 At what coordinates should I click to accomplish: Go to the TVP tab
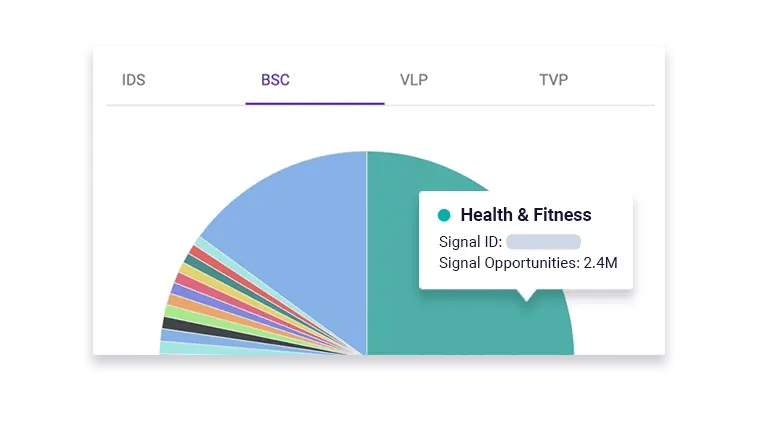(x=553, y=80)
